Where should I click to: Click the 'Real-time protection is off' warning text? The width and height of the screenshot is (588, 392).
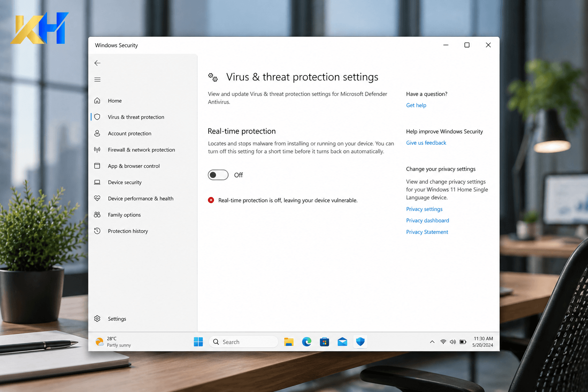tap(288, 200)
